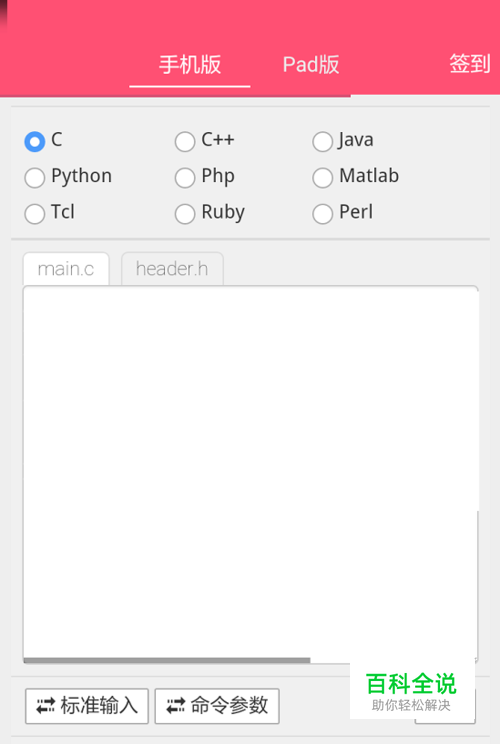Switch to the Pad版 tab
The width and height of the screenshot is (500, 744).
click(x=311, y=65)
